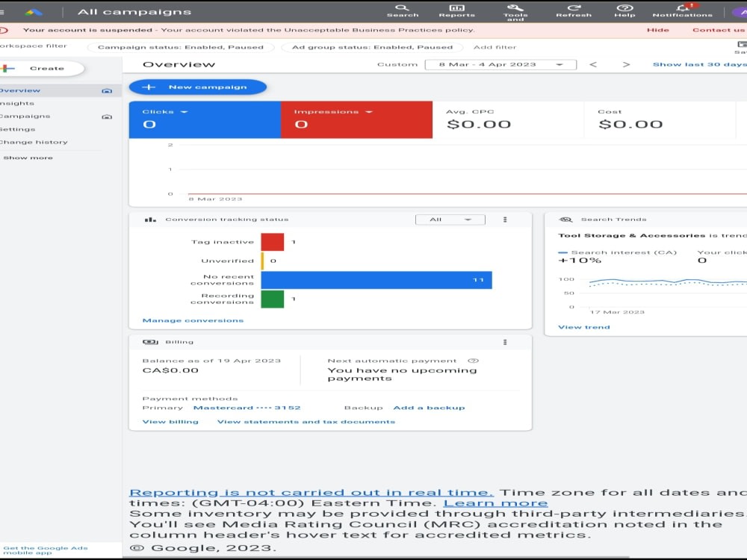The image size is (747, 560).
Task: Click Contact us in banner
Action: (x=719, y=30)
